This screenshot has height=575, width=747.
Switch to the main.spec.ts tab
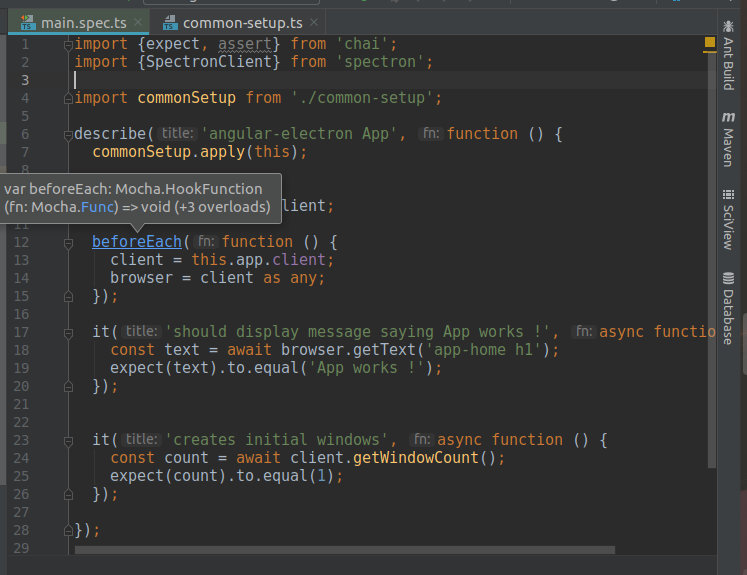pos(79,22)
